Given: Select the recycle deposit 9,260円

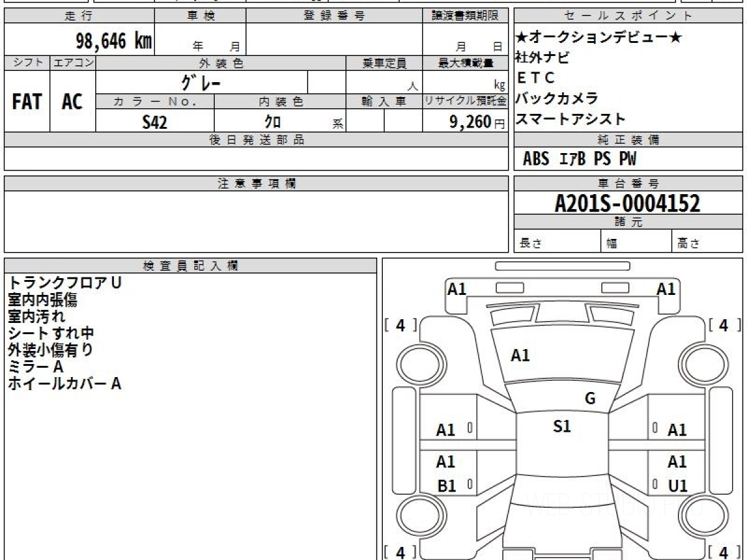Looking at the screenshot, I should (x=477, y=122).
